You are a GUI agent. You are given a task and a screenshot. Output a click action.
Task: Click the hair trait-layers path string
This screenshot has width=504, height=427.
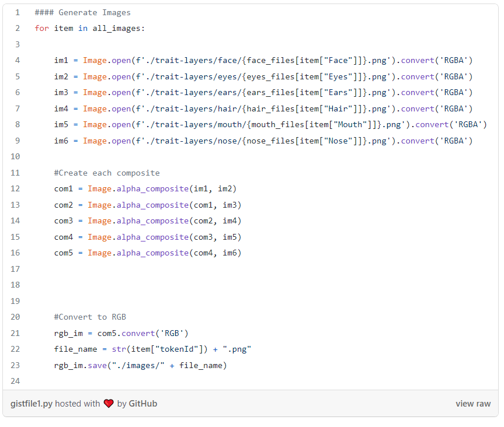(x=263, y=108)
